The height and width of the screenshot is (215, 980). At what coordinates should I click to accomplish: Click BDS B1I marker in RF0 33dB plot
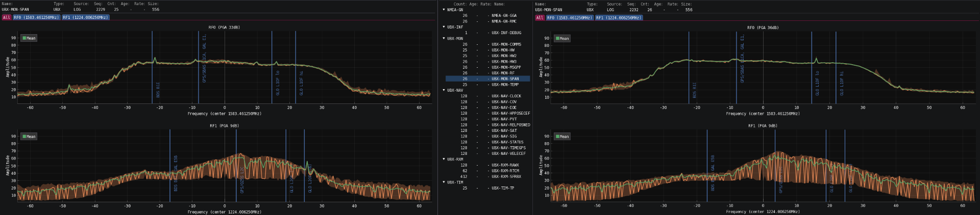158,90
